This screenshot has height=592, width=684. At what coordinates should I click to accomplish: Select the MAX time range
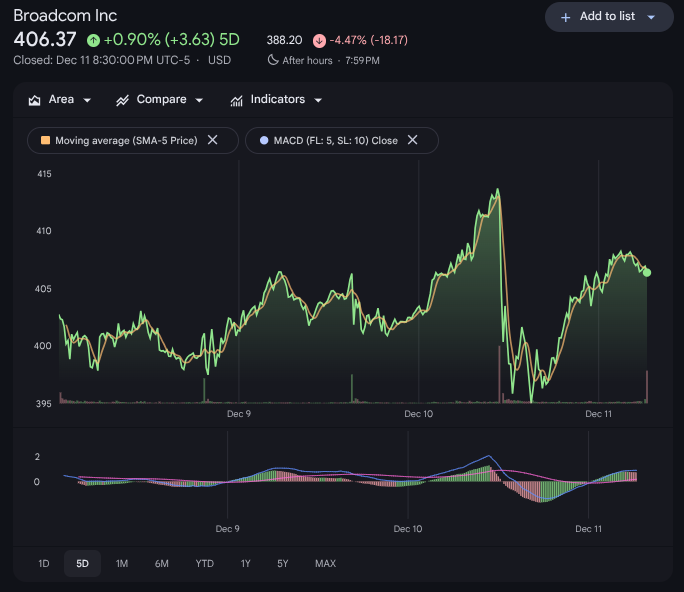click(325, 564)
